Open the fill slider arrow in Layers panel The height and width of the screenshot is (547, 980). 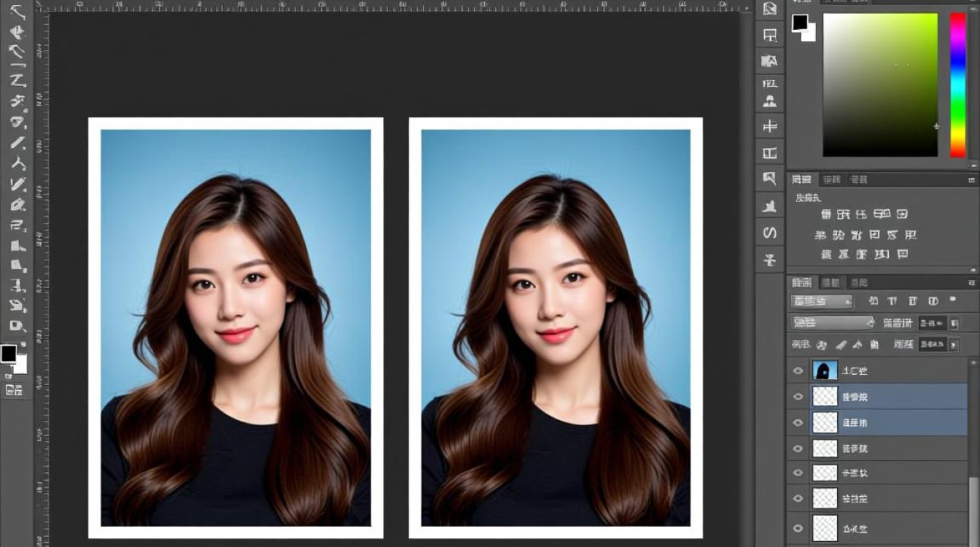point(954,344)
